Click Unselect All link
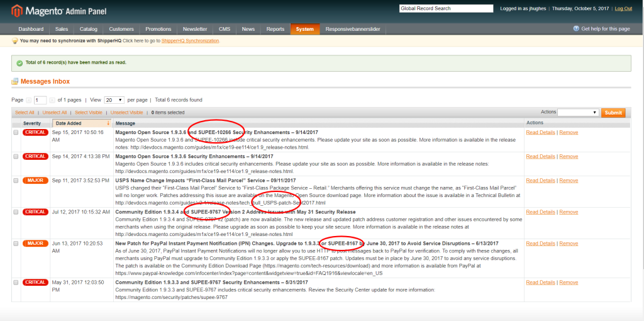This screenshot has width=644, height=321. click(55, 113)
